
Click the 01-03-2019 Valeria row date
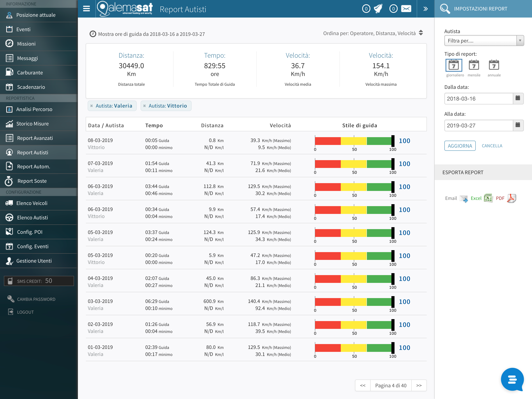[100, 347]
